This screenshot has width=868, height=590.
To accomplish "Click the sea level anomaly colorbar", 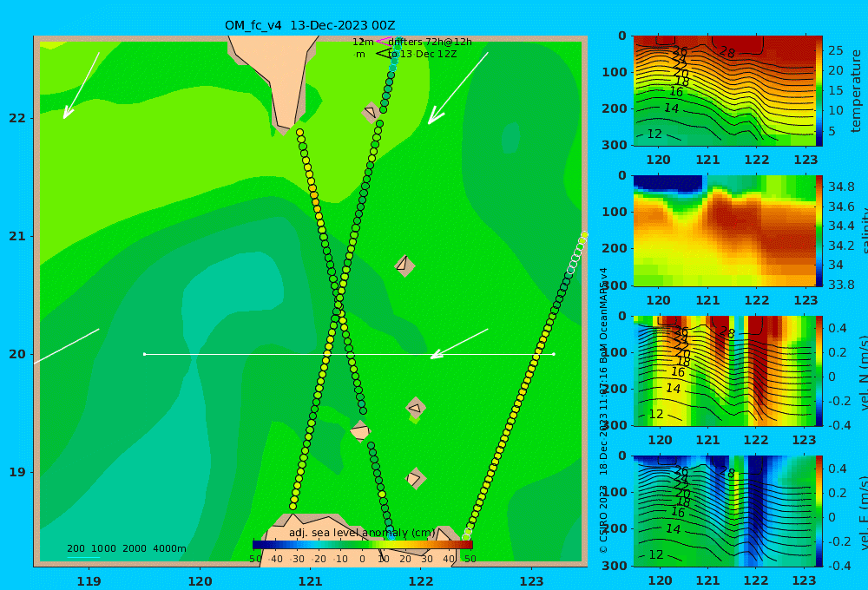I will coord(363,545).
